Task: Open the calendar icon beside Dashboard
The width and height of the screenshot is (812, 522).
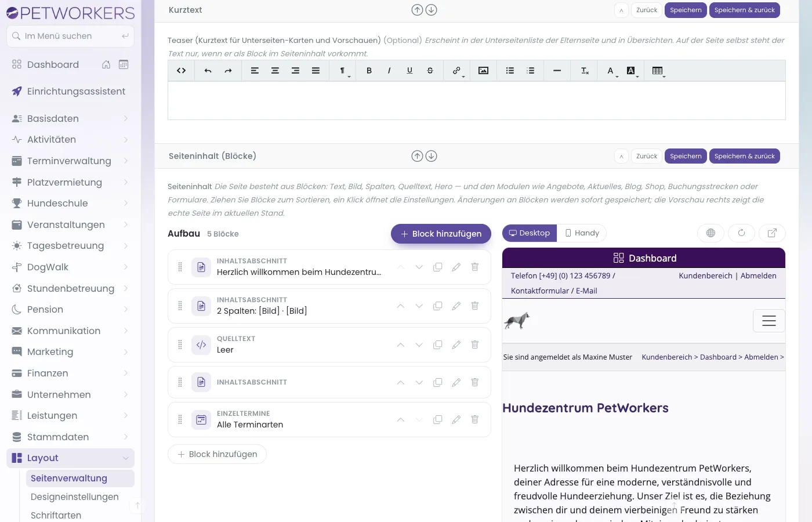Action: coord(124,64)
